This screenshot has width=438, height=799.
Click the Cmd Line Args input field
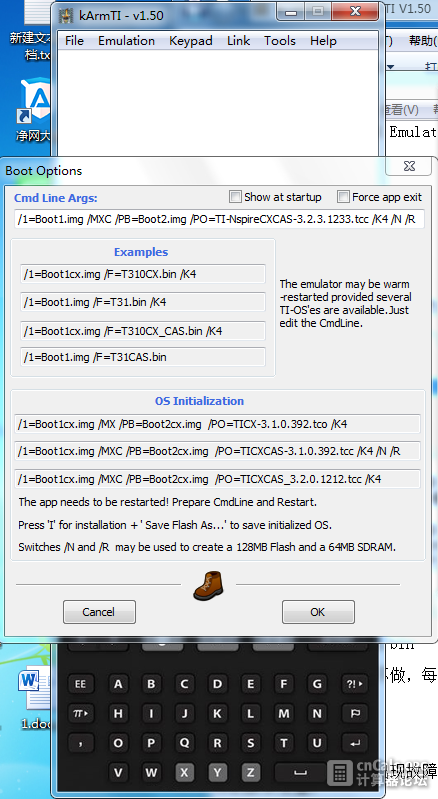[x=219, y=219]
